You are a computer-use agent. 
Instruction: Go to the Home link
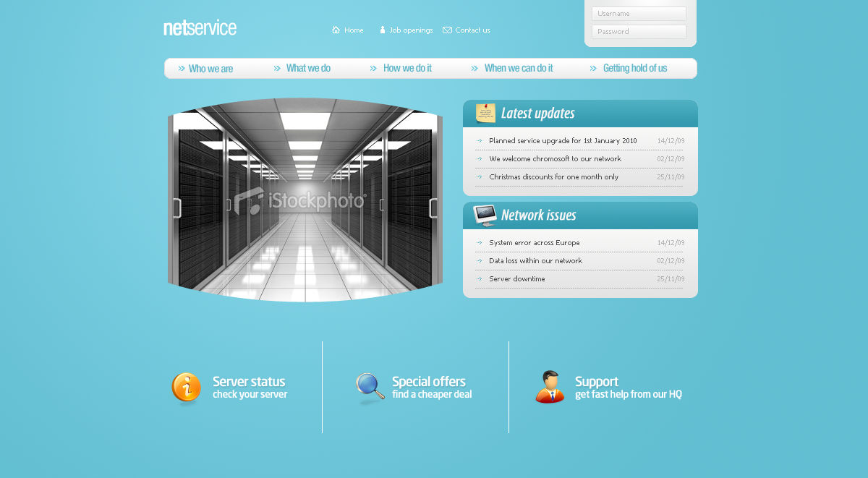point(354,30)
